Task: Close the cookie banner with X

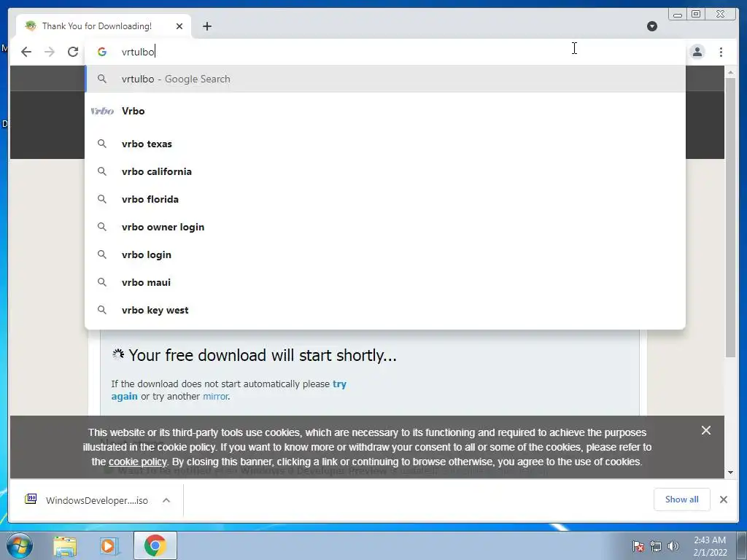Action: coord(706,430)
